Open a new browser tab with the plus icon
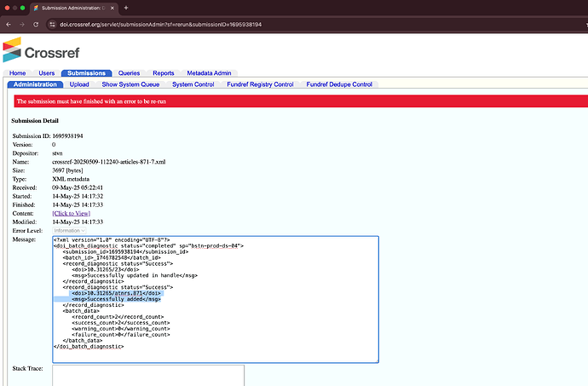This screenshot has height=386, width=588. 126,8
